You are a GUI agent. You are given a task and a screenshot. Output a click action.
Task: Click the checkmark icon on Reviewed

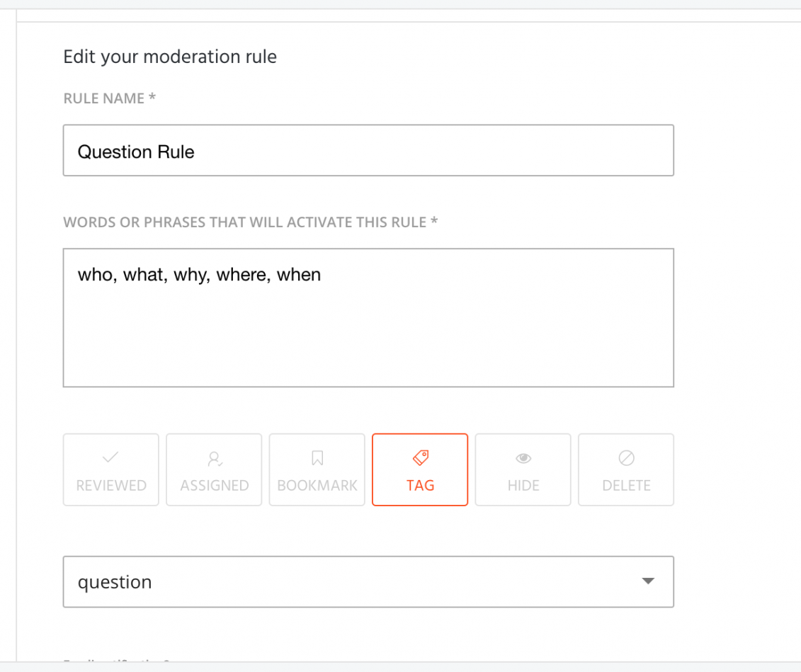point(110,457)
